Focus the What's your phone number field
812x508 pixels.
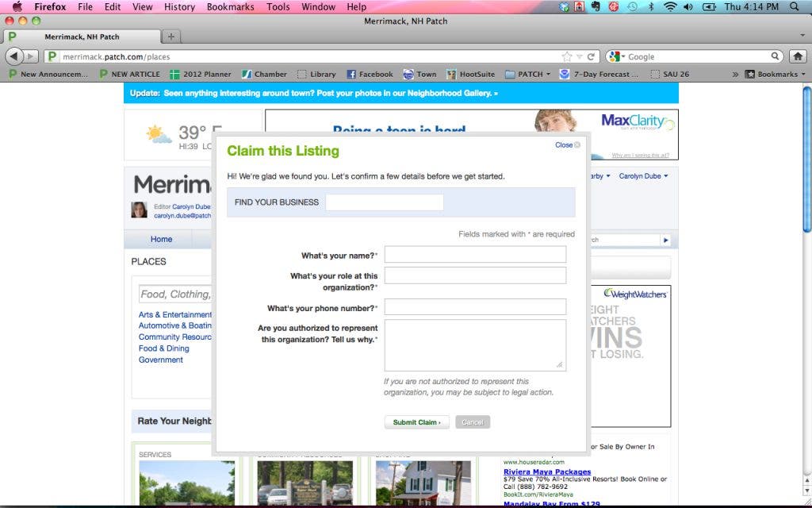coord(475,307)
